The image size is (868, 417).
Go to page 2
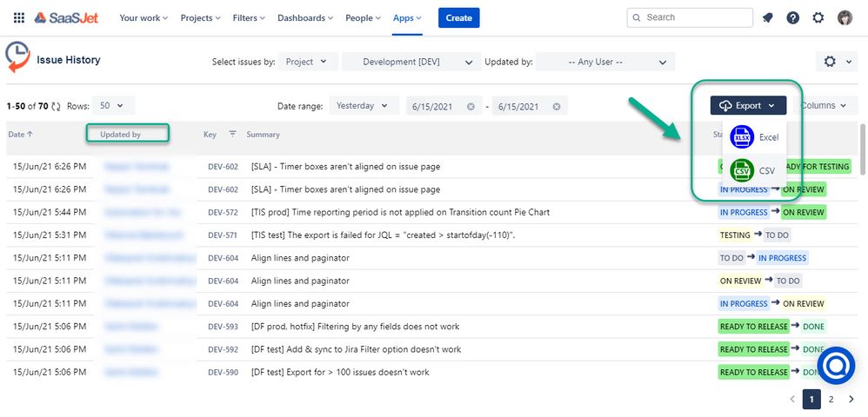pyautogui.click(x=831, y=399)
